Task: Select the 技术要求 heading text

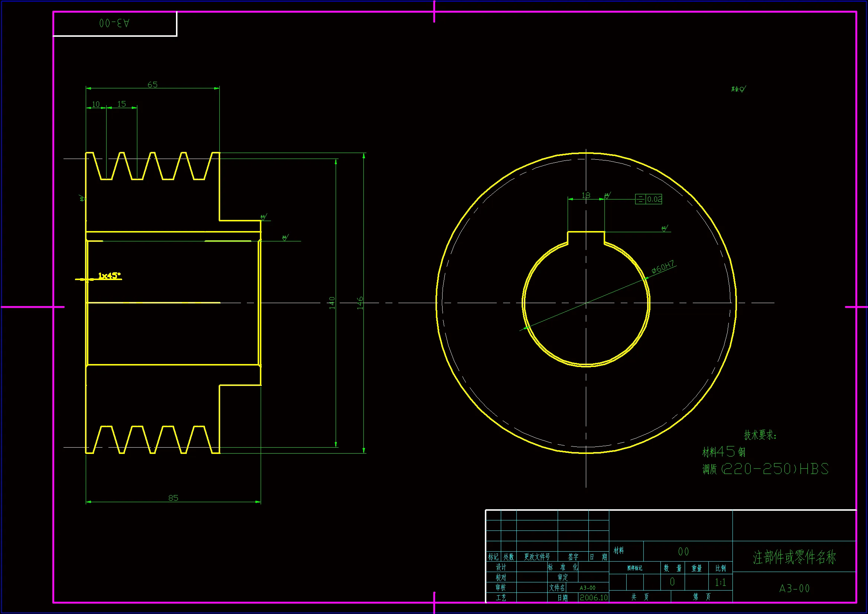Action: point(760,435)
